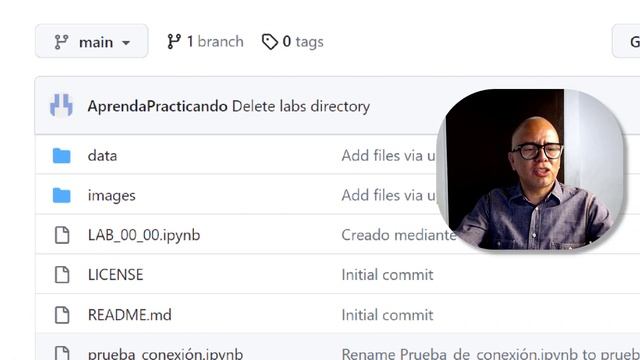The height and width of the screenshot is (360, 640).
Task: Open the images folder
Action: (x=111, y=196)
